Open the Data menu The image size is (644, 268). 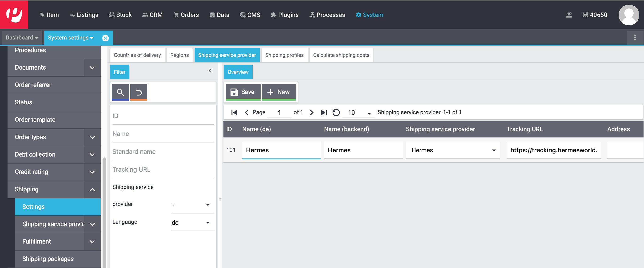point(219,15)
